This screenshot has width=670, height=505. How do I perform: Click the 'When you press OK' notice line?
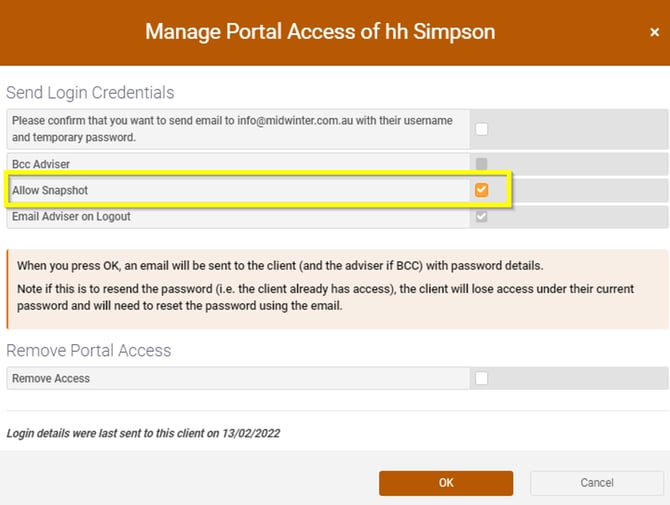279,266
